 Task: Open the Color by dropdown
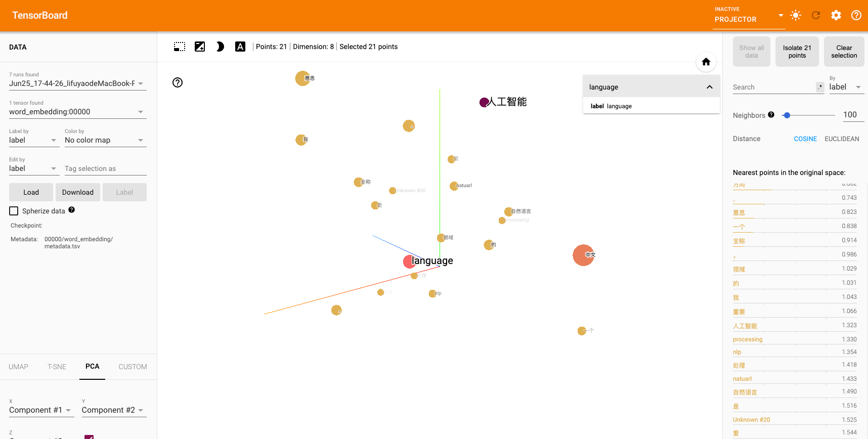click(x=105, y=140)
